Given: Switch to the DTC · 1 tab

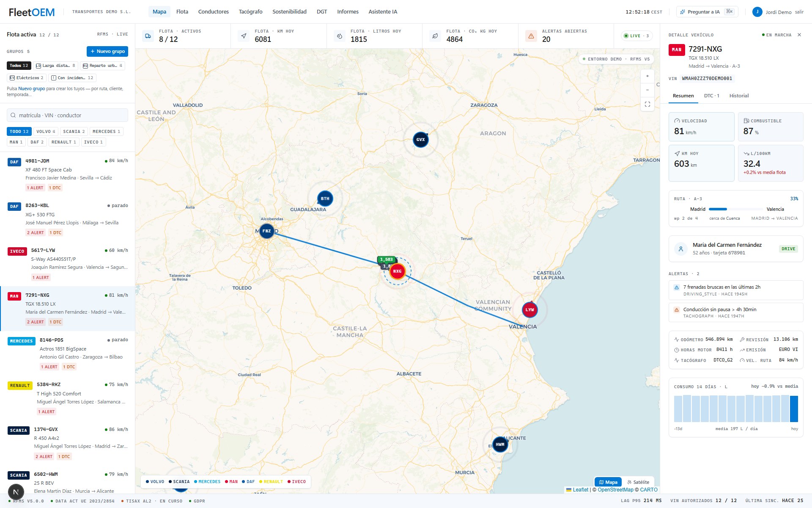Looking at the screenshot, I should 711,96.
